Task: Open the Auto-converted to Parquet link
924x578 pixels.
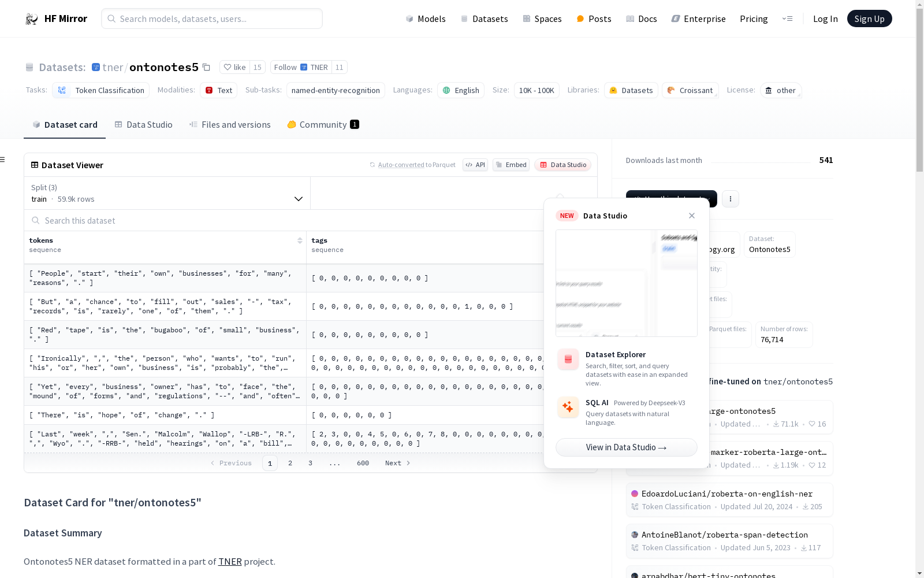Action: [401, 165]
